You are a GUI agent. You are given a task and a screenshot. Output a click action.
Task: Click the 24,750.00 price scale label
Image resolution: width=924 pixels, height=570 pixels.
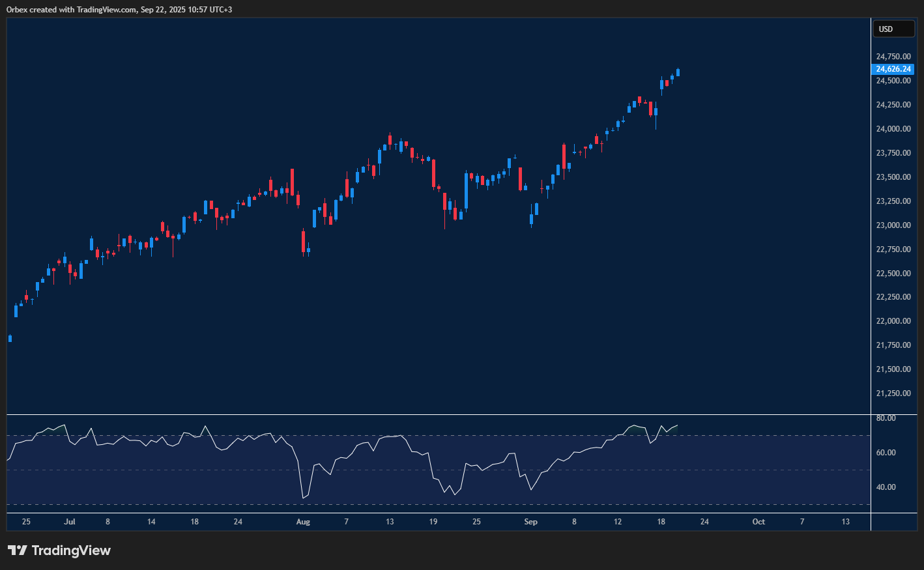click(893, 57)
